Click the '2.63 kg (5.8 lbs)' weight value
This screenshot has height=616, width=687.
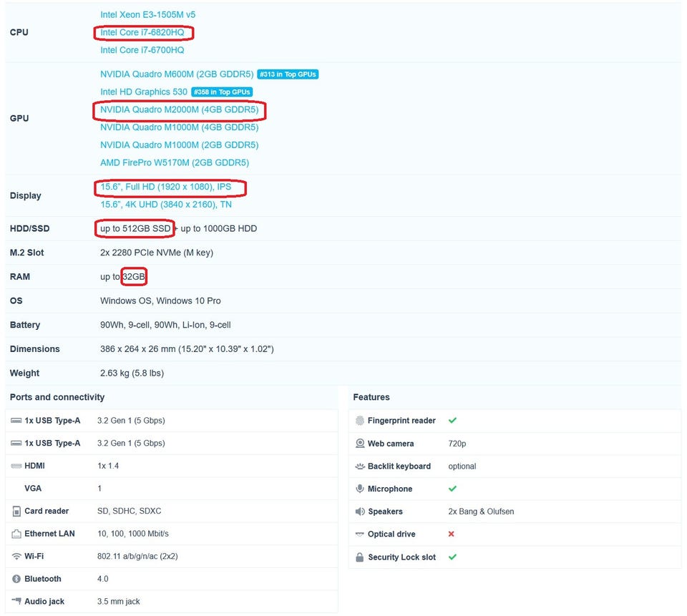(132, 373)
